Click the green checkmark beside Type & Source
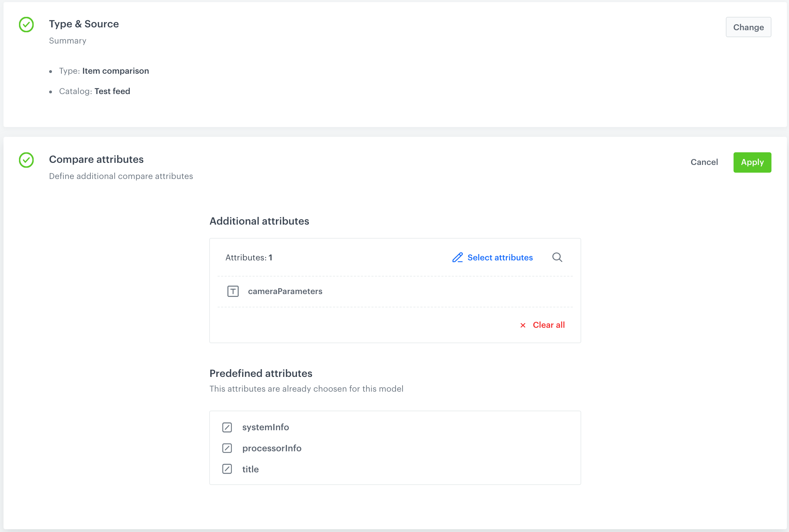This screenshot has width=789, height=532. tap(26, 25)
